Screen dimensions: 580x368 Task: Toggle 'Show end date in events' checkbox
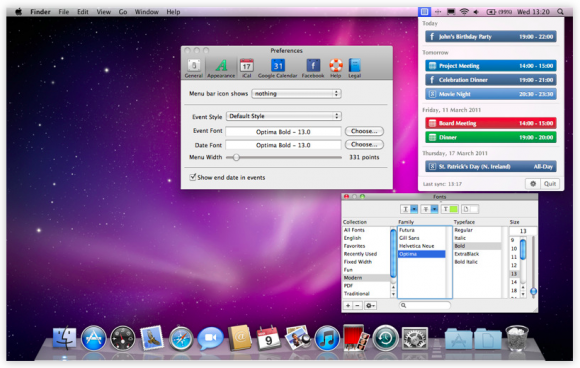point(193,177)
